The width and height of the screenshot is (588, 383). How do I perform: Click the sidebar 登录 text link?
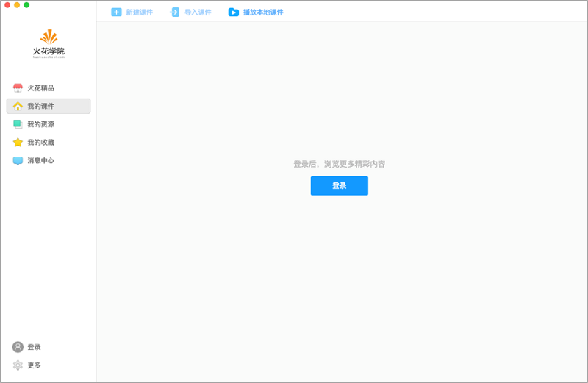coord(34,347)
